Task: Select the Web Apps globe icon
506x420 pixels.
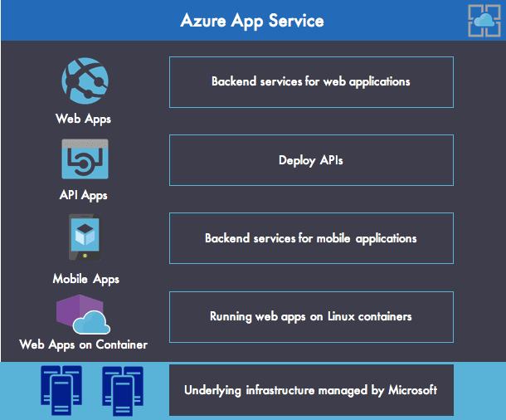Action: click(84, 81)
